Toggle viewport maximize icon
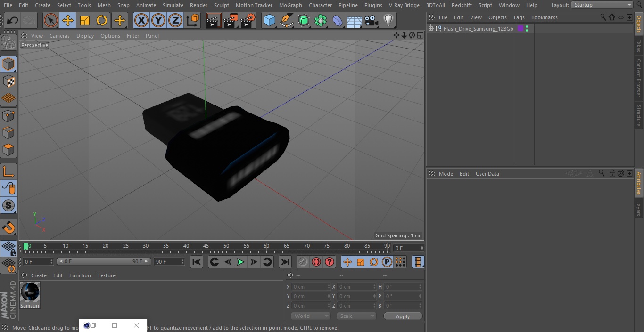Image resolution: width=644 pixels, height=332 pixels. 420,35
